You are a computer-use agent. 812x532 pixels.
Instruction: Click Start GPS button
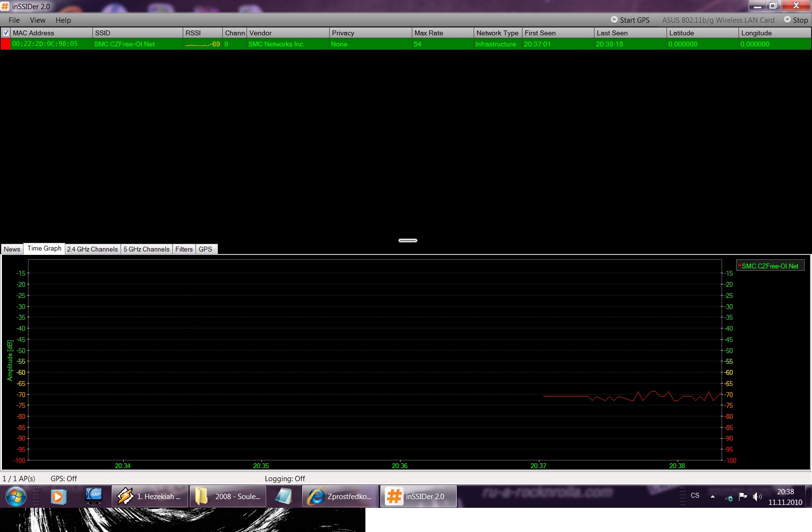pos(630,20)
